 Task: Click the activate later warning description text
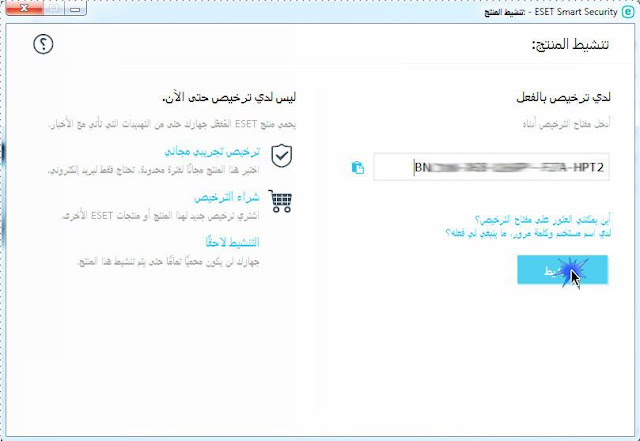pyautogui.click(x=168, y=261)
